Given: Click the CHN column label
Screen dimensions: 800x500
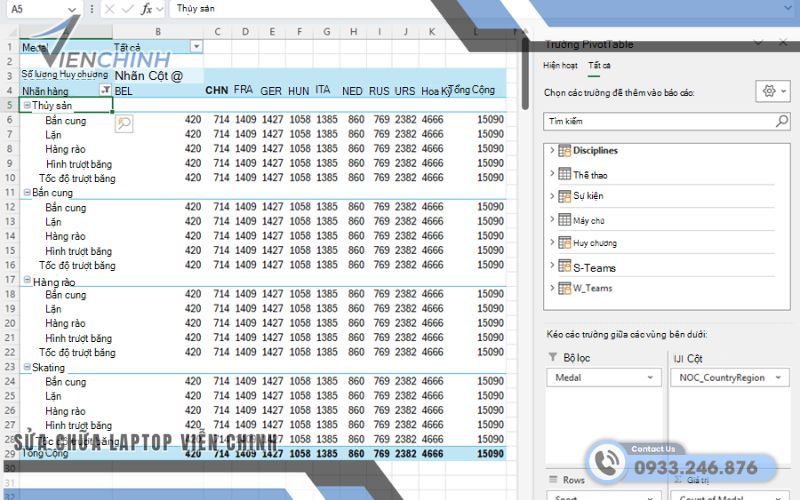Looking at the screenshot, I should pyautogui.click(x=216, y=90).
